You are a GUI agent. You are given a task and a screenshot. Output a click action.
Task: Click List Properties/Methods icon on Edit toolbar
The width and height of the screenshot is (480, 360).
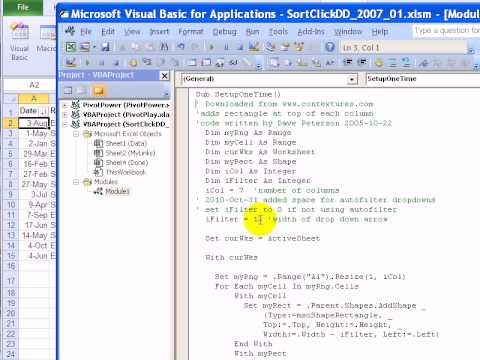275,62
